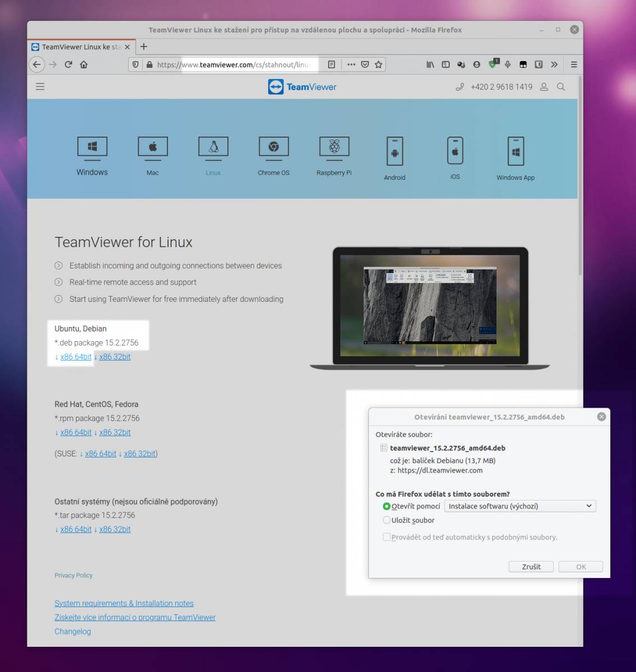Download the SUSE x86 64bit package
Image resolution: width=636 pixels, height=672 pixels.
[x=100, y=454]
